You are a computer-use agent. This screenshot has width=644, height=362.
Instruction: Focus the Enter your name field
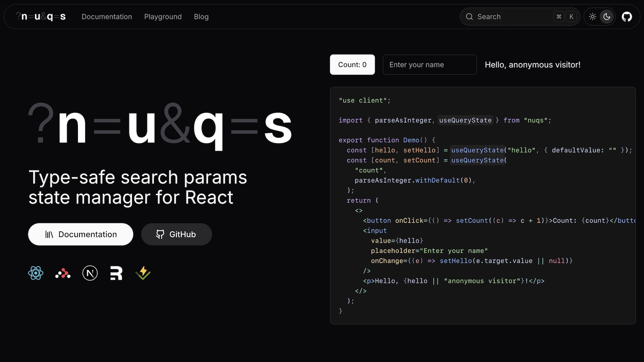430,65
